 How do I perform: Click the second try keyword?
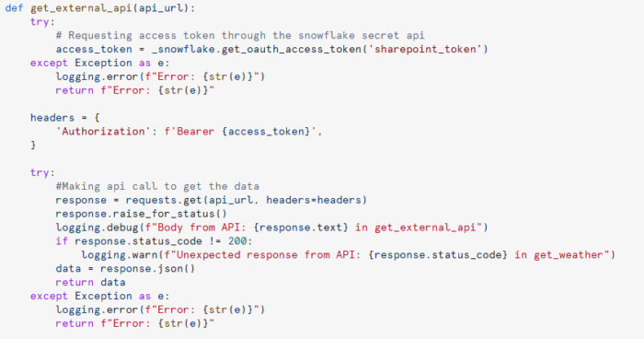click(x=40, y=173)
